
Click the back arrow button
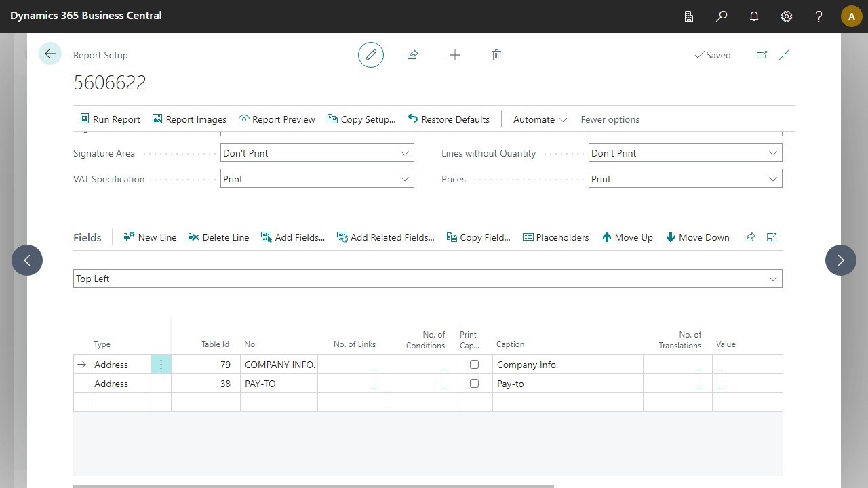(x=50, y=54)
